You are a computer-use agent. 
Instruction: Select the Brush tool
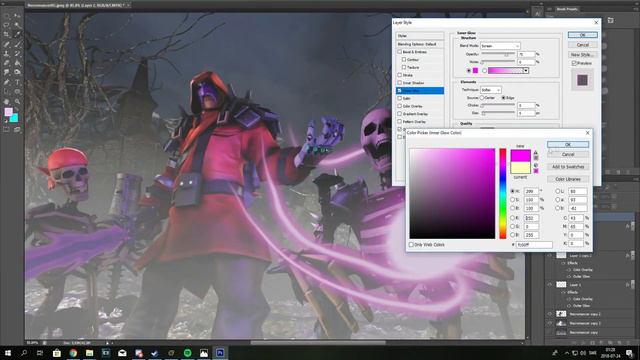click(x=17, y=44)
